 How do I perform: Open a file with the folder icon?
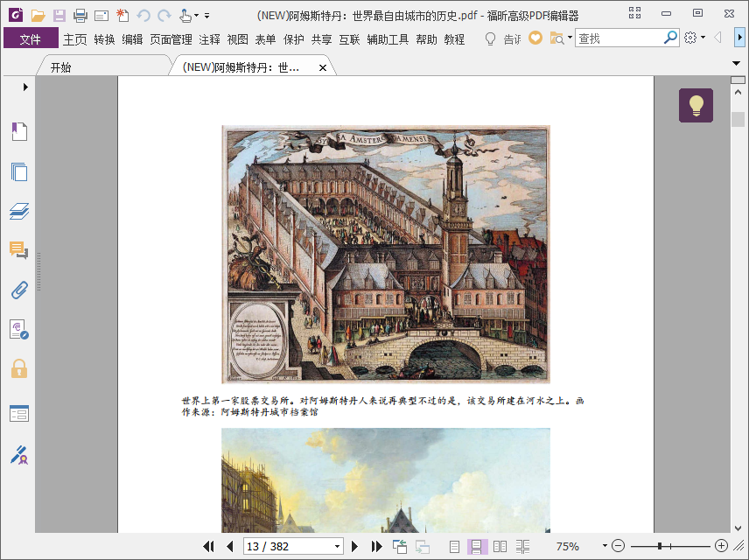click(x=38, y=16)
